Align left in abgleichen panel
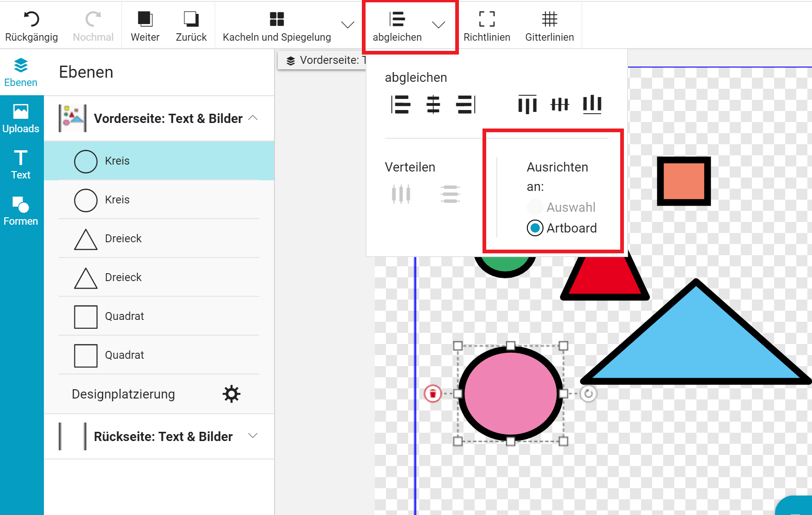 pyautogui.click(x=401, y=104)
